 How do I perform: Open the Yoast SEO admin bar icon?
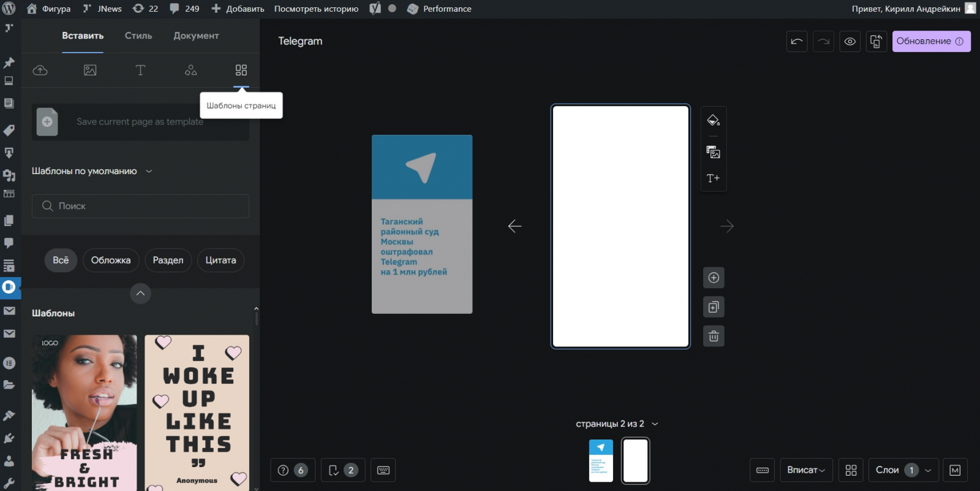375,9
